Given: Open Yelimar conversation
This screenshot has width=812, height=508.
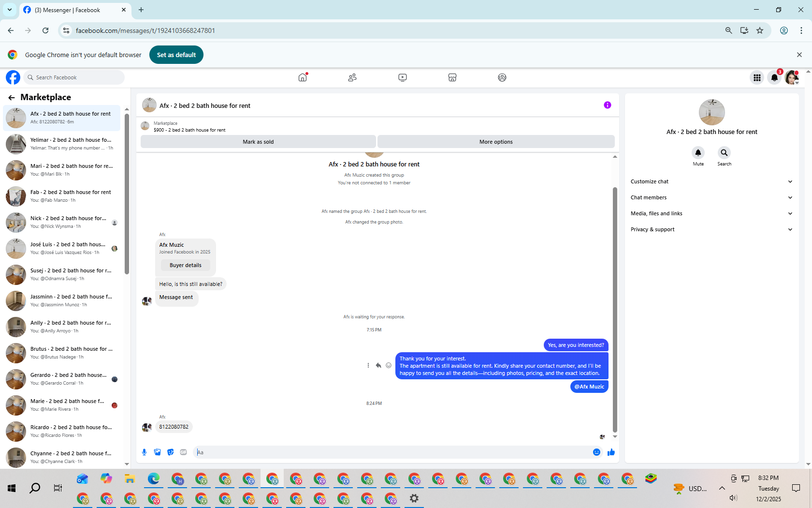Looking at the screenshot, I should coord(62,144).
